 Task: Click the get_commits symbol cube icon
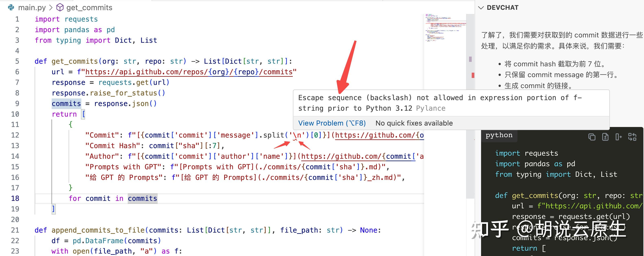pos(60,8)
